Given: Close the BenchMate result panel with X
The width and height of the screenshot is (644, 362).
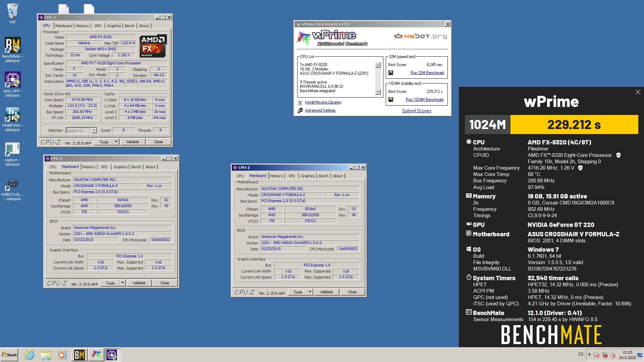Looking at the screenshot, I should [x=638, y=92].
